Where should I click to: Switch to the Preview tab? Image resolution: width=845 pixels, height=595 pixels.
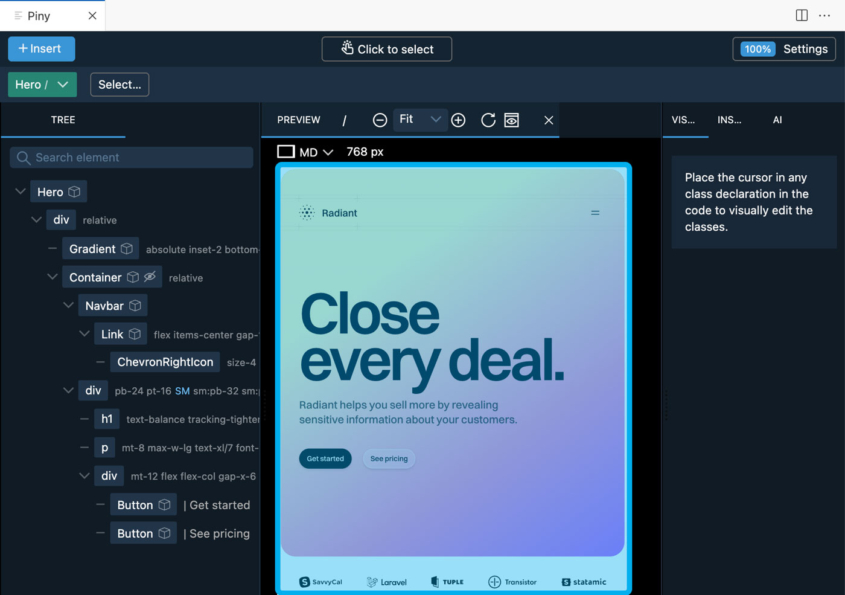click(x=298, y=120)
